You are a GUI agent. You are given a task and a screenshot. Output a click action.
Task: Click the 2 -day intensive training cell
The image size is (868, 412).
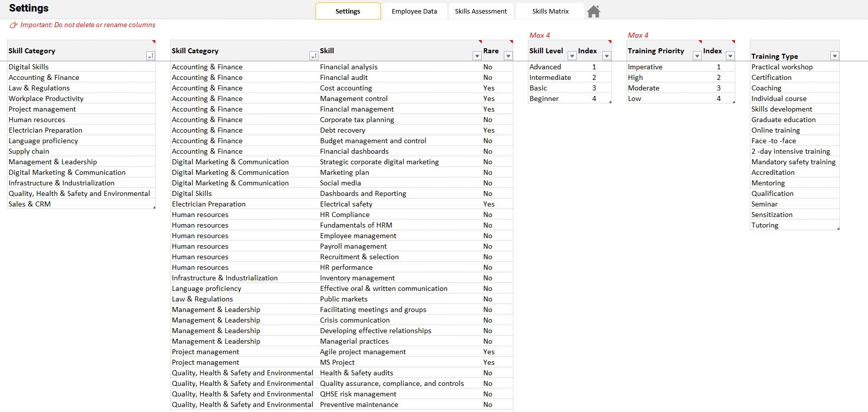tap(795, 151)
